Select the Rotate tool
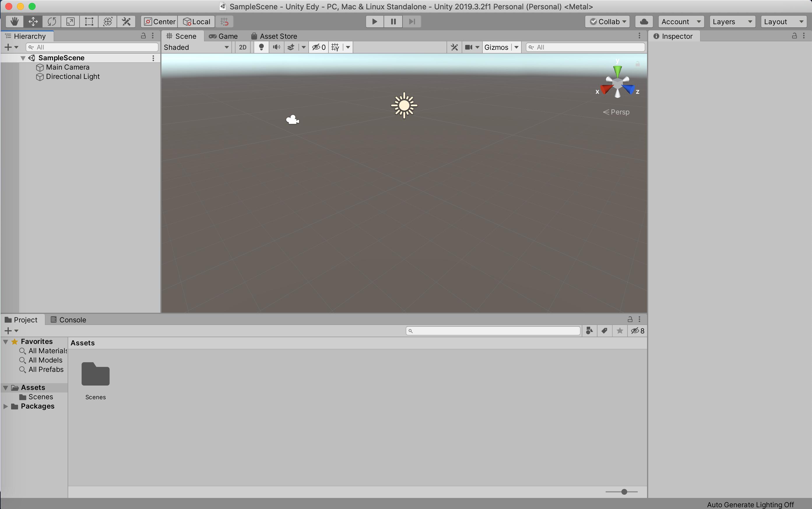The width and height of the screenshot is (812, 509). [52, 22]
